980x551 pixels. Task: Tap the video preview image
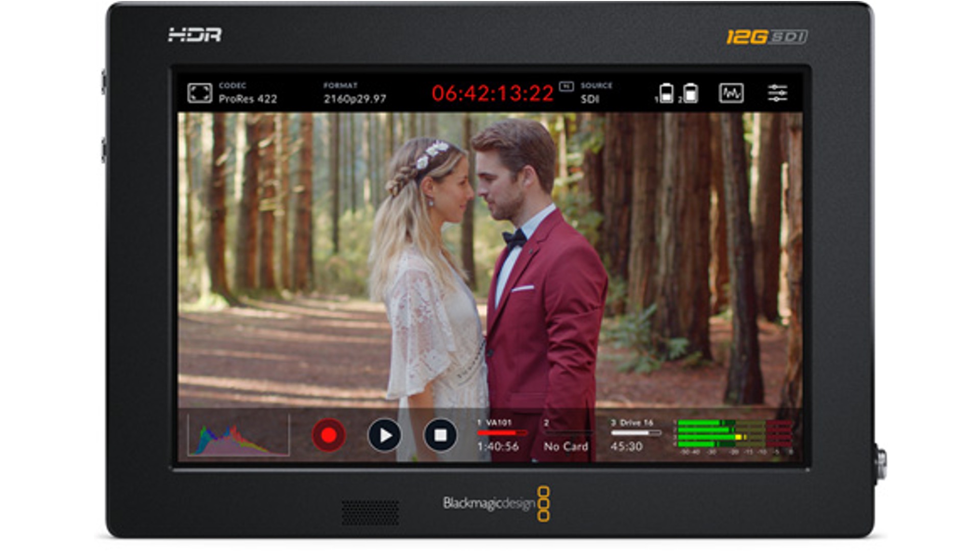(x=489, y=260)
